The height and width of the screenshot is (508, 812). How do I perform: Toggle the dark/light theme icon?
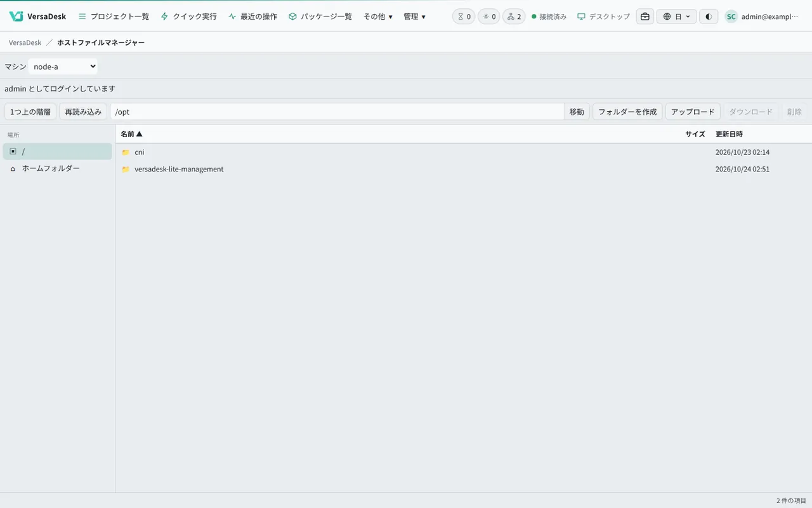tap(709, 17)
